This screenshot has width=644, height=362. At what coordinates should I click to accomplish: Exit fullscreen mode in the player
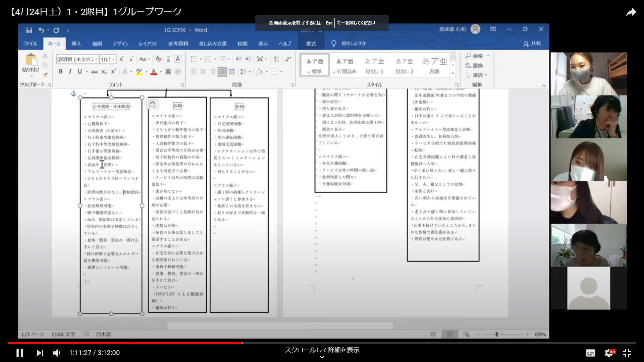tap(627, 353)
